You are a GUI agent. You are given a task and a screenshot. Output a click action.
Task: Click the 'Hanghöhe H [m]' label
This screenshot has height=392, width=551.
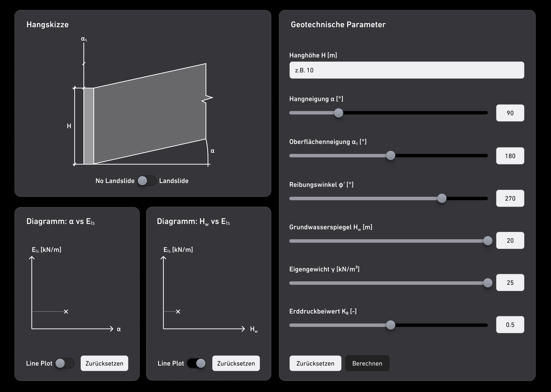coord(313,55)
